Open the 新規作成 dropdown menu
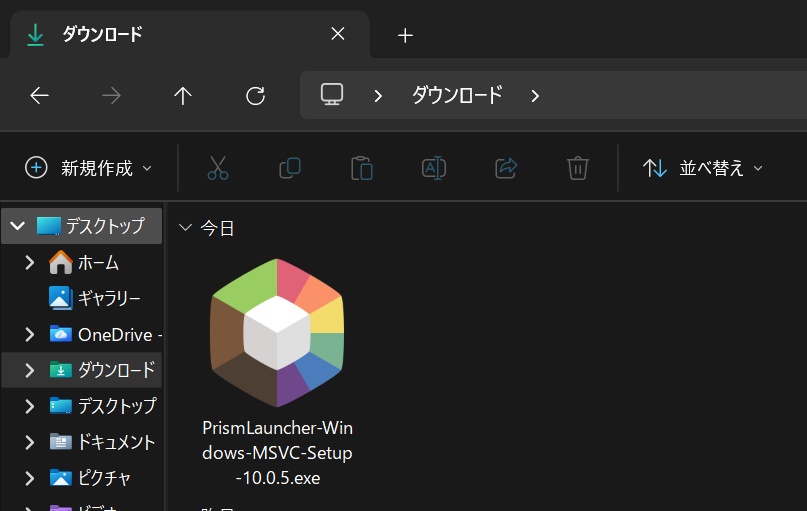Viewport: 807px width, 511px height. coord(89,168)
